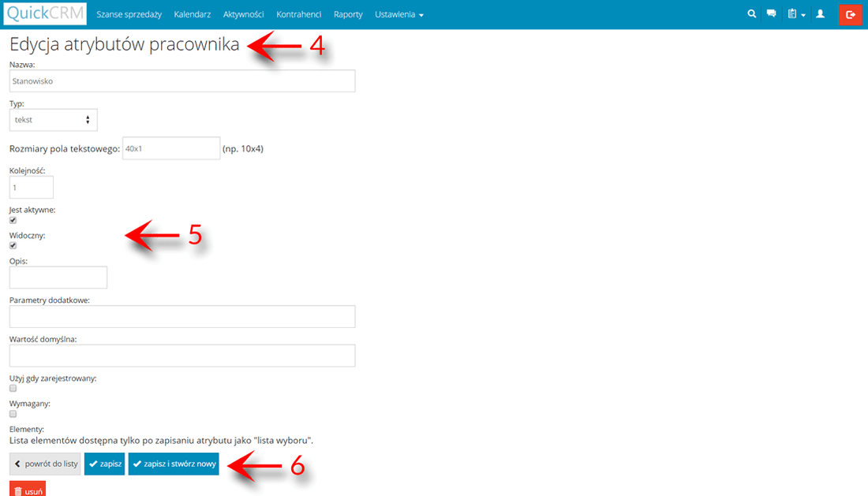
Task: Click the Nazwa field containing Stanowisko
Action: coord(181,80)
